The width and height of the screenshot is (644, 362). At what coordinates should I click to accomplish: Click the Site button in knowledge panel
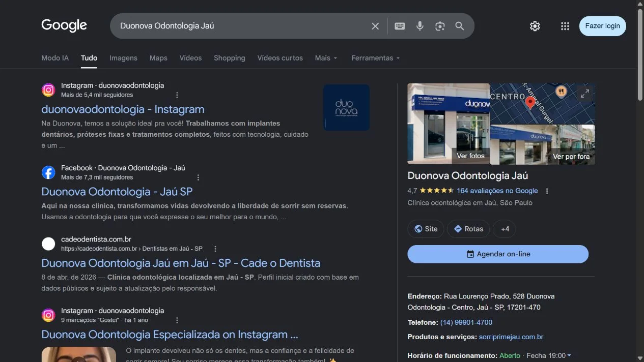click(x=426, y=229)
